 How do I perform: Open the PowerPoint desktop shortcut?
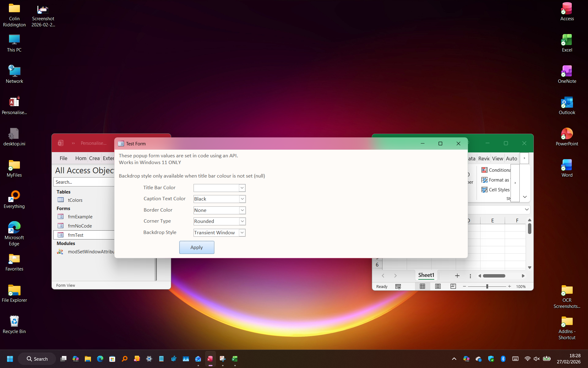pyautogui.click(x=567, y=137)
